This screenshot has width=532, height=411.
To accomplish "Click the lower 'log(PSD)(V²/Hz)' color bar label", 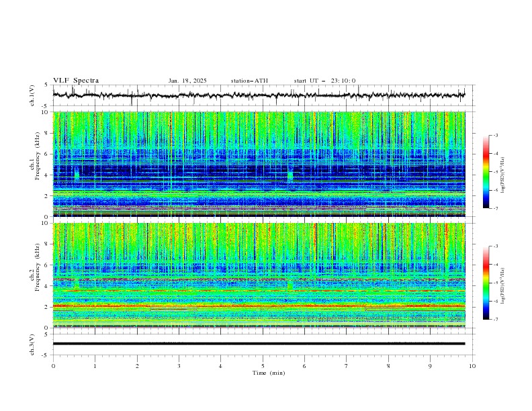I will coord(502,286).
